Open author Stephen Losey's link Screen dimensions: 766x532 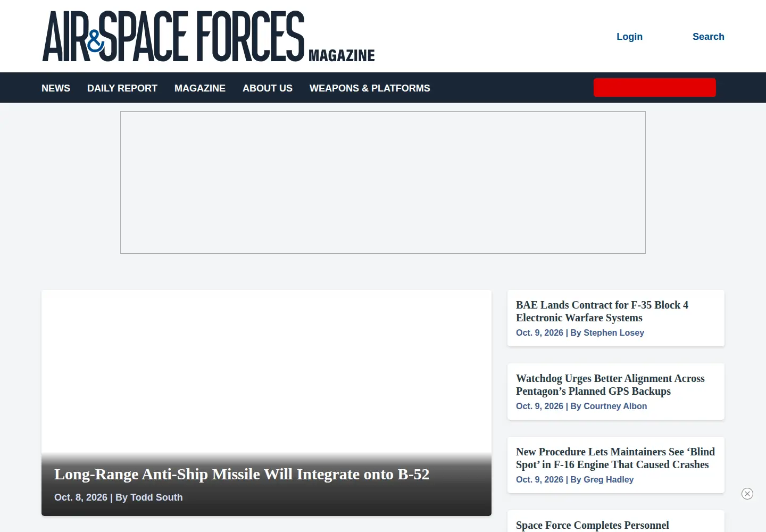coord(614,332)
